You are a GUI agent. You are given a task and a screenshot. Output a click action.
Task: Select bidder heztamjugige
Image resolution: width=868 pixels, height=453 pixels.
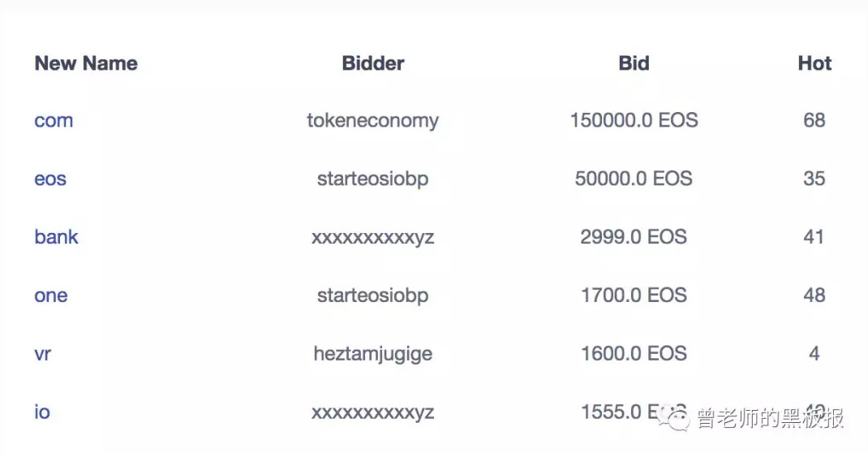[372, 354]
